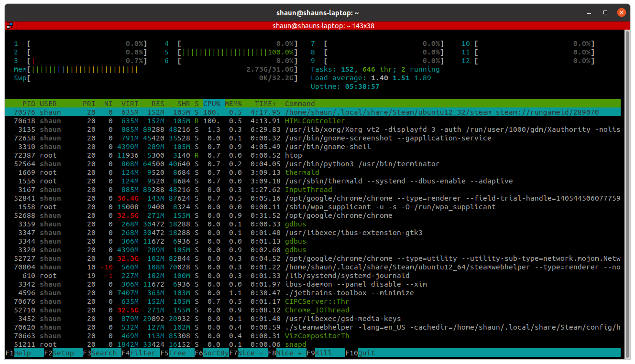Click PID 52688 chrome process row
Image resolution: width=635 pixels, height=364 pixels.
313,215
